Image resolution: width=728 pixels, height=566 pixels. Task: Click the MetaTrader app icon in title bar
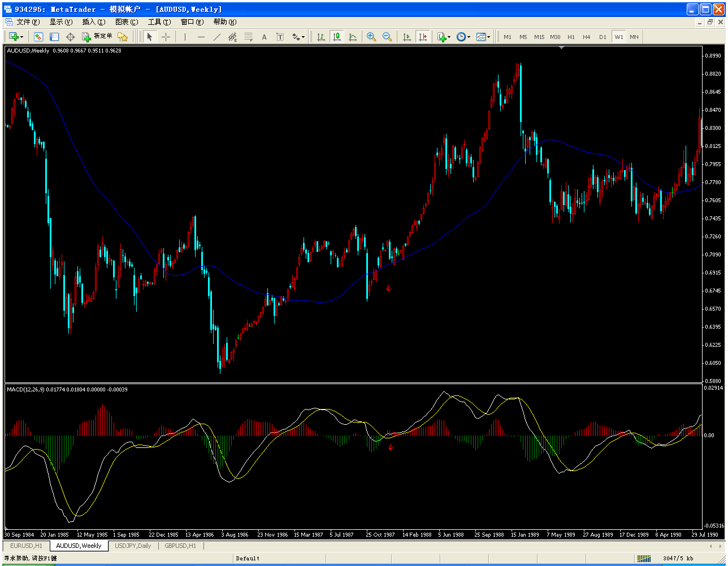(x=8, y=9)
